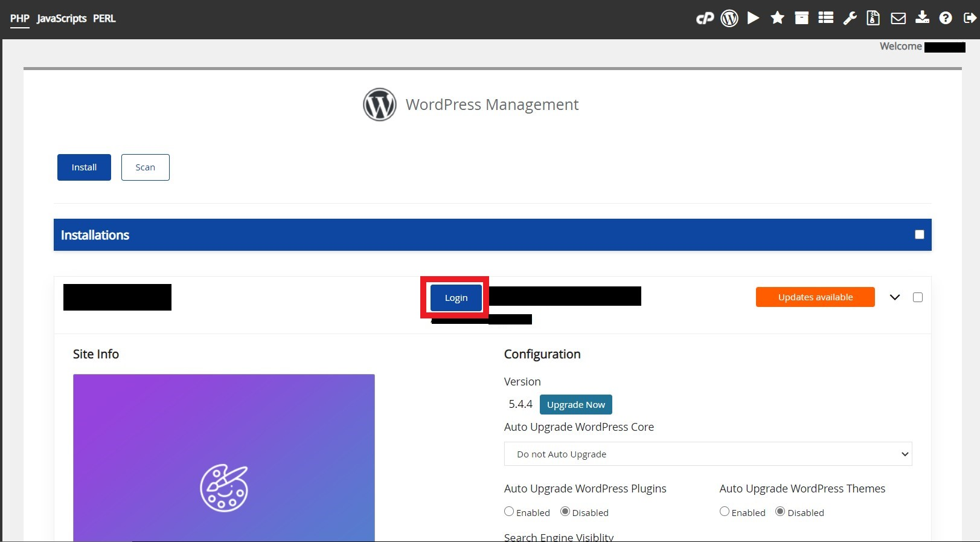
Task: Click the version number 5.4.4
Action: (520, 404)
